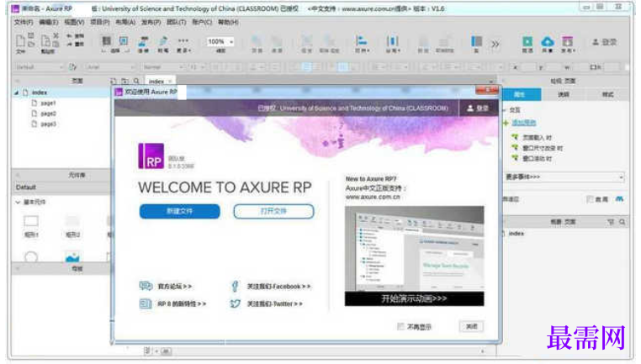Click the Publish icon in toolbar
Image resolution: width=641 pixels, height=364 pixels.
click(568, 42)
